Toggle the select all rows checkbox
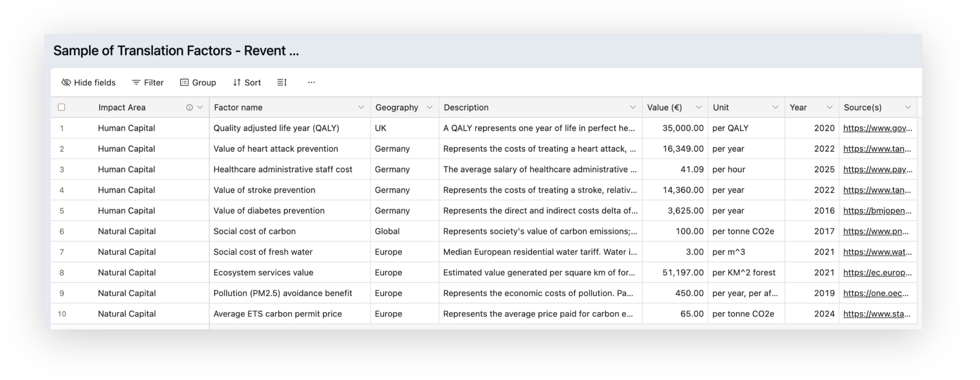This screenshot has width=980, height=380. pyautogui.click(x=62, y=107)
